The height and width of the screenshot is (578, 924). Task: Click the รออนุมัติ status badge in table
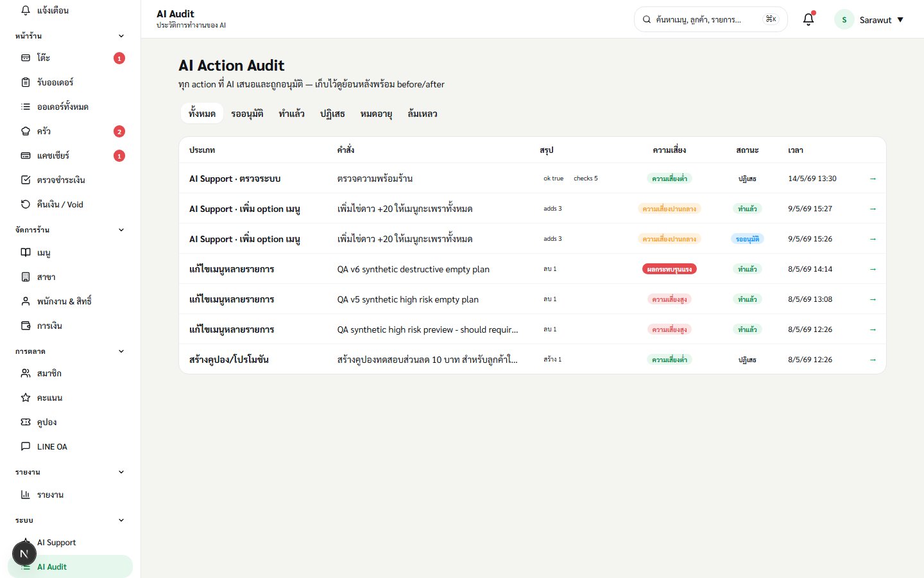click(748, 239)
